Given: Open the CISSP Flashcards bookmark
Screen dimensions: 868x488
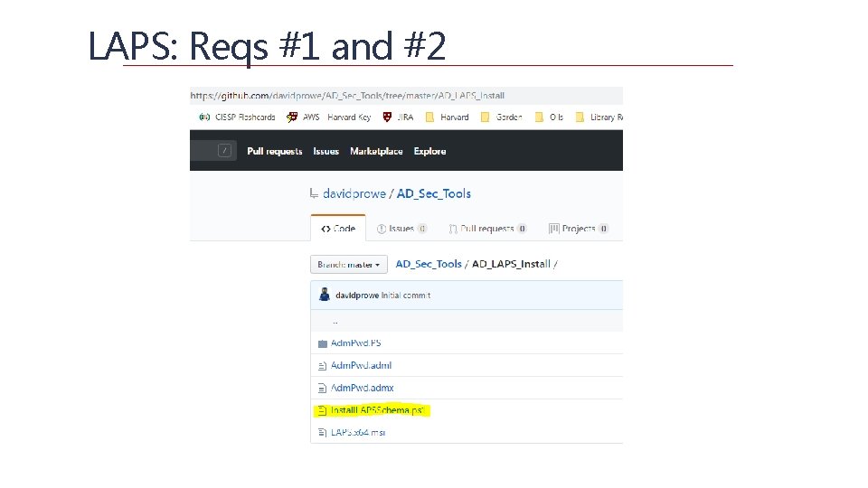Looking at the screenshot, I should (238, 117).
